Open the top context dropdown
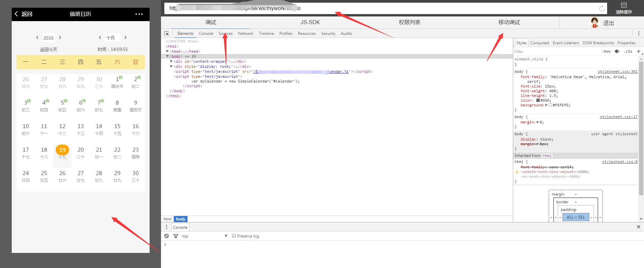 pyautogui.click(x=205, y=236)
